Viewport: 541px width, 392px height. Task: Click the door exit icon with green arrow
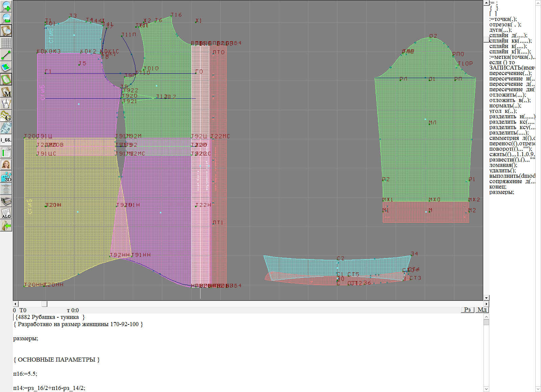tap(6, 225)
